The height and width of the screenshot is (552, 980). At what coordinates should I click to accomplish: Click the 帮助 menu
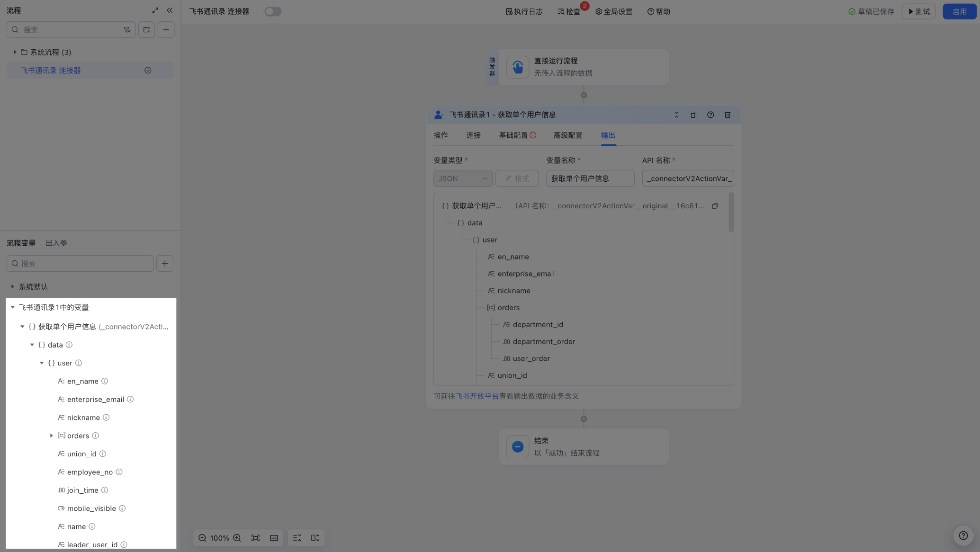(659, 11)
